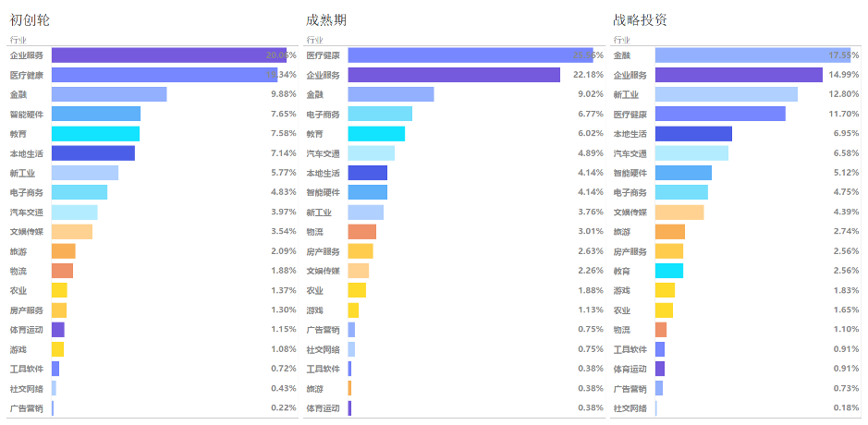This screenshot has height=425, width=868.
Task: Click the 成熟期 chart title
Action: tap(326, 19)
